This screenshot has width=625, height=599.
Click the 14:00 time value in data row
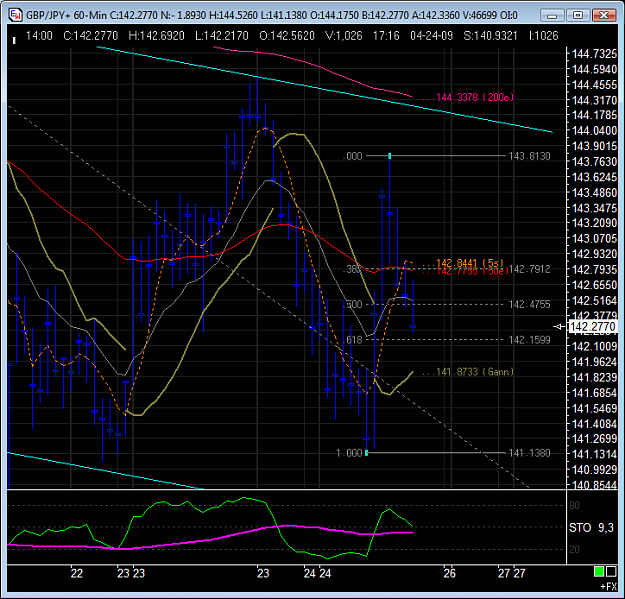(x=39, y=36)
